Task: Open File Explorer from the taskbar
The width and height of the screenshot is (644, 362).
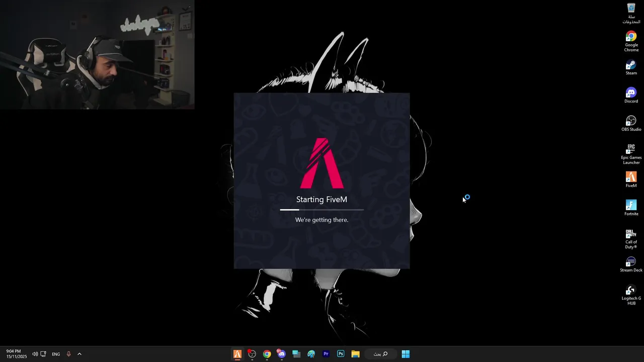Action: point(355,354)
